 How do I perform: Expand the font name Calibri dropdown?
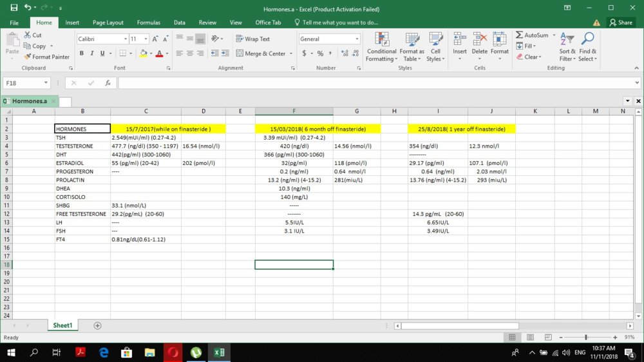click(x=124, y=39)
